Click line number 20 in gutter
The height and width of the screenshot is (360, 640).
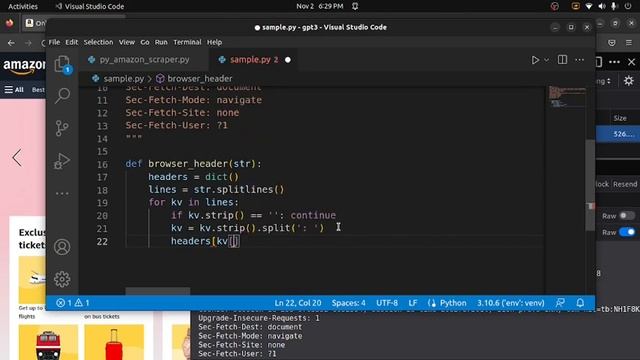(x=102, y=216)
